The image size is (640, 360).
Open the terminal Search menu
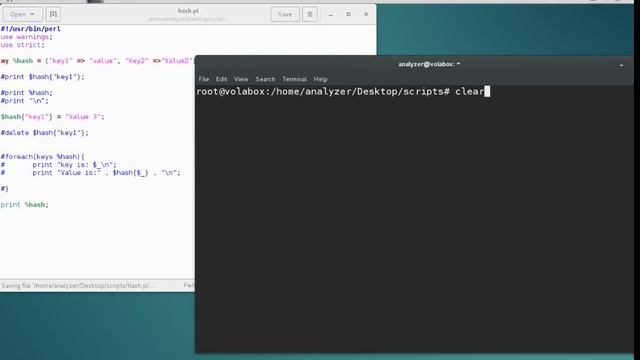coord(265,79)
